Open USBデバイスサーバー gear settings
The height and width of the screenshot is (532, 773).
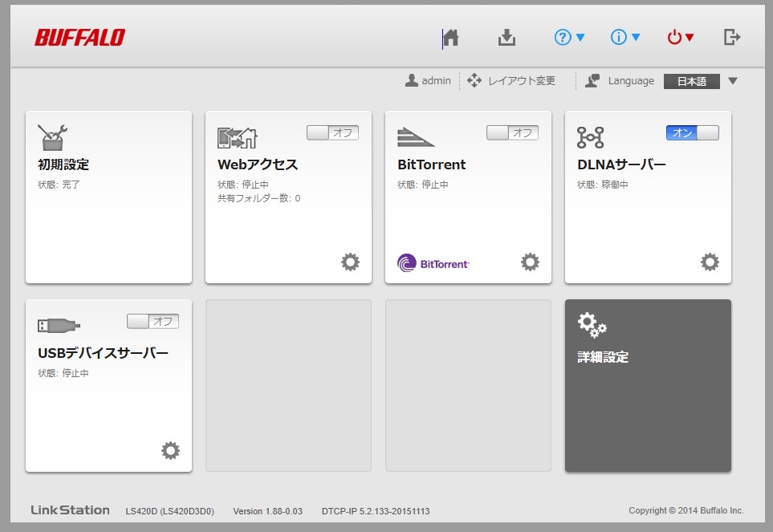(170, 451)
